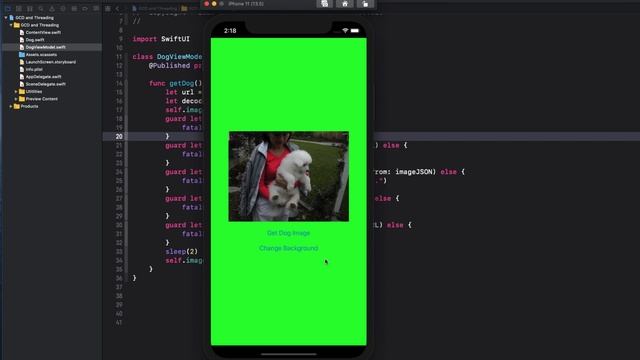Show related items grid icon in editor
This screenshot has width=640, height=360.
[x=108, y=8]
